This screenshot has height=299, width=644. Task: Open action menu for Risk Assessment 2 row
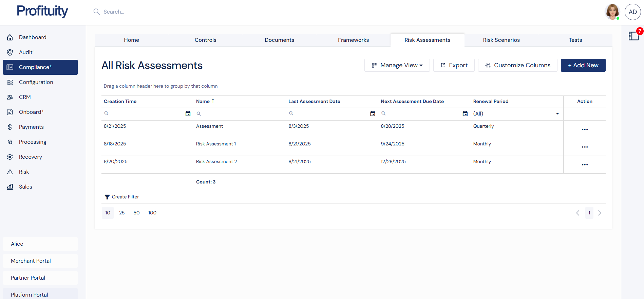(585, 165)
